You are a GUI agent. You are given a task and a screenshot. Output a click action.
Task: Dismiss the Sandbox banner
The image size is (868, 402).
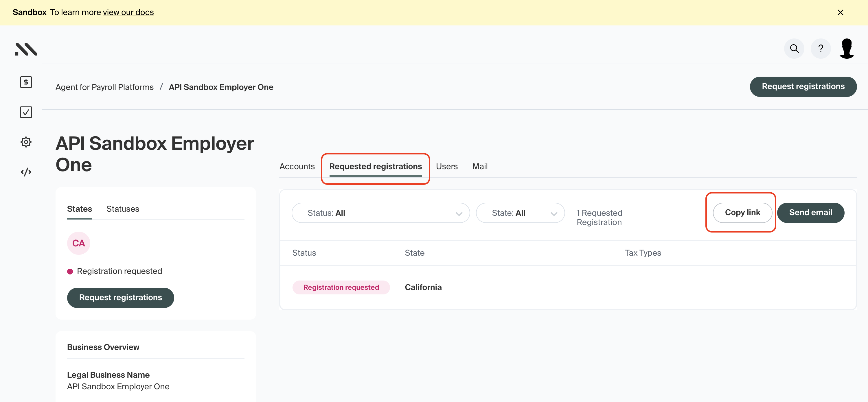pyautogui.click(x=841, y=12)
